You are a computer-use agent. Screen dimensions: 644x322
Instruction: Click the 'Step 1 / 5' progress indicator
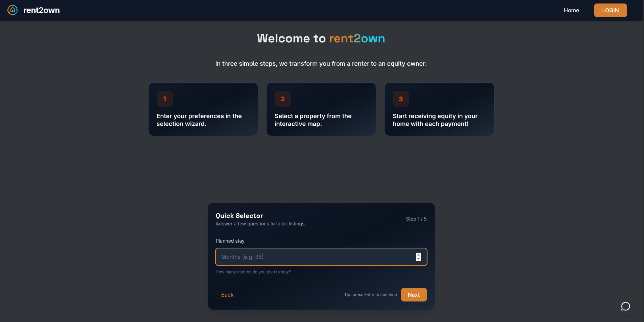tap(416, 219)
